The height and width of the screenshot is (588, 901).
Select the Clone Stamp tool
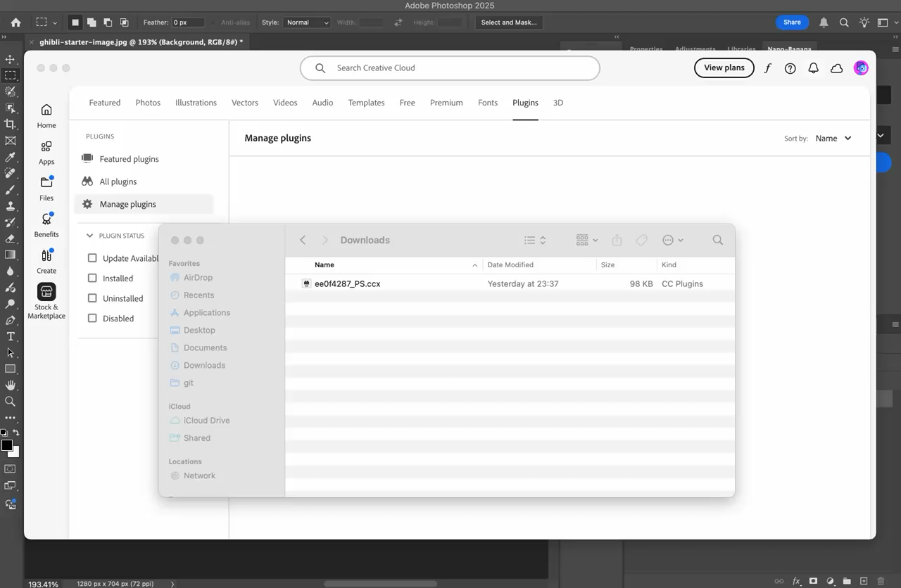tap(10, 206)
